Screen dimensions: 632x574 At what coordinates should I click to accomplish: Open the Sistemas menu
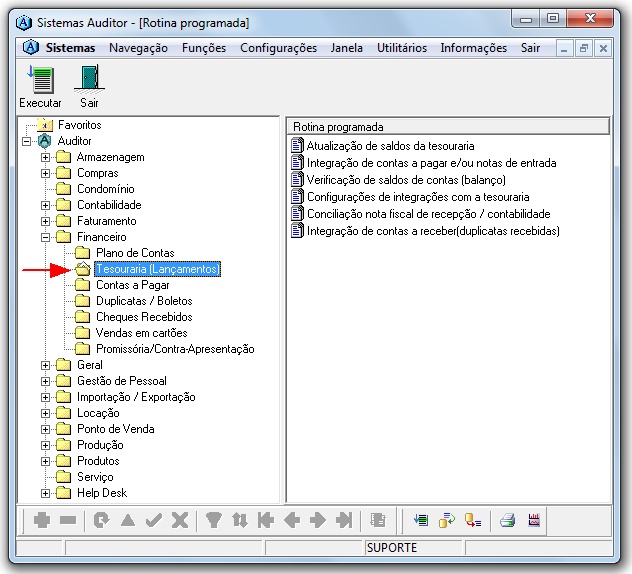(x=70, y=48)
